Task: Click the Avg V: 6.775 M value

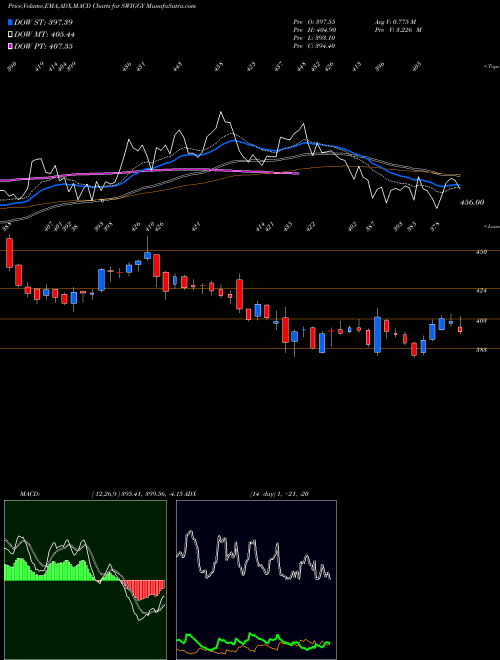Action: [x=395, y=22]
